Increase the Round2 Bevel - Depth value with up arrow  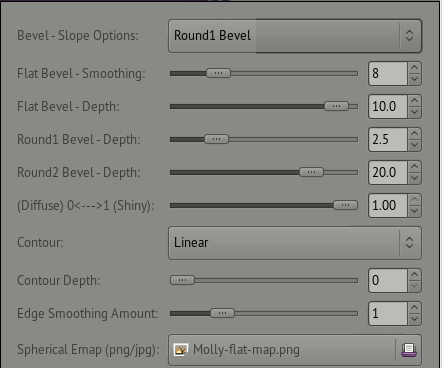coord(414,167)
